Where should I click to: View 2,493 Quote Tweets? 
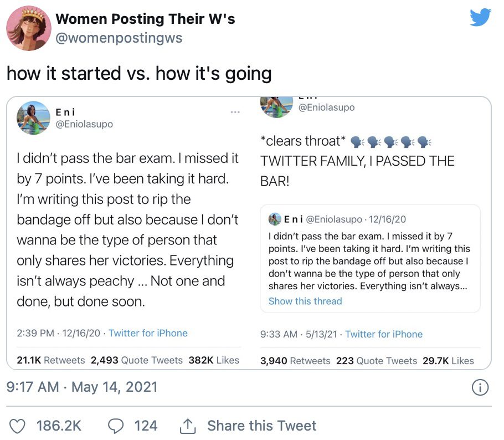137,360
